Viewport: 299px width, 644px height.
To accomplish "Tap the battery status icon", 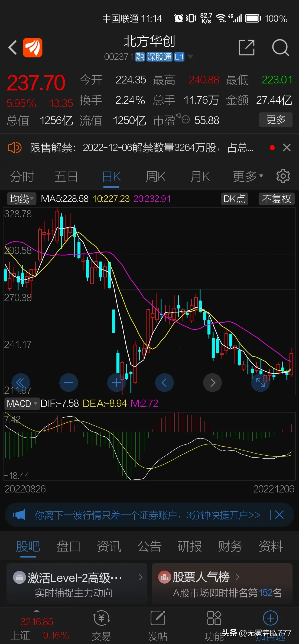I will [x=253, y=18].
